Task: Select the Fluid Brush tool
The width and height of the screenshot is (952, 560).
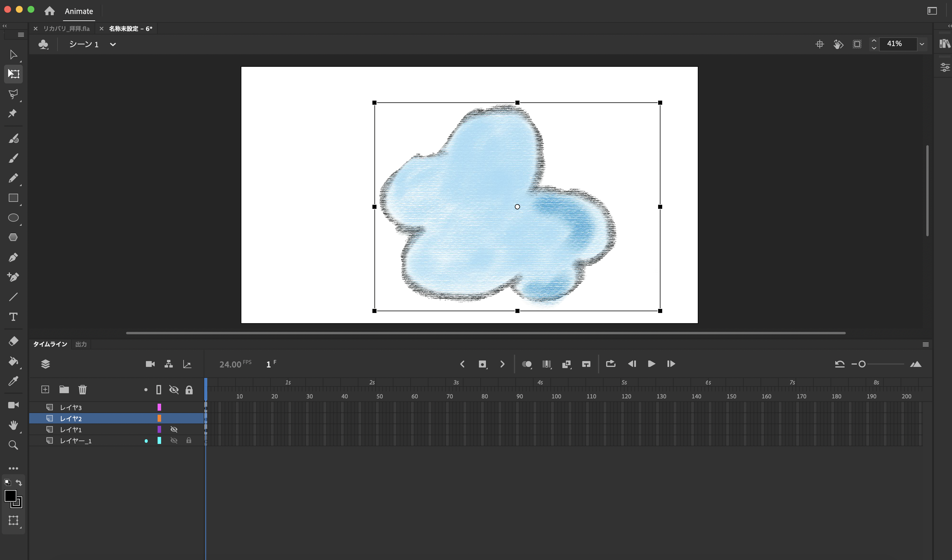Action: [14, 139]
